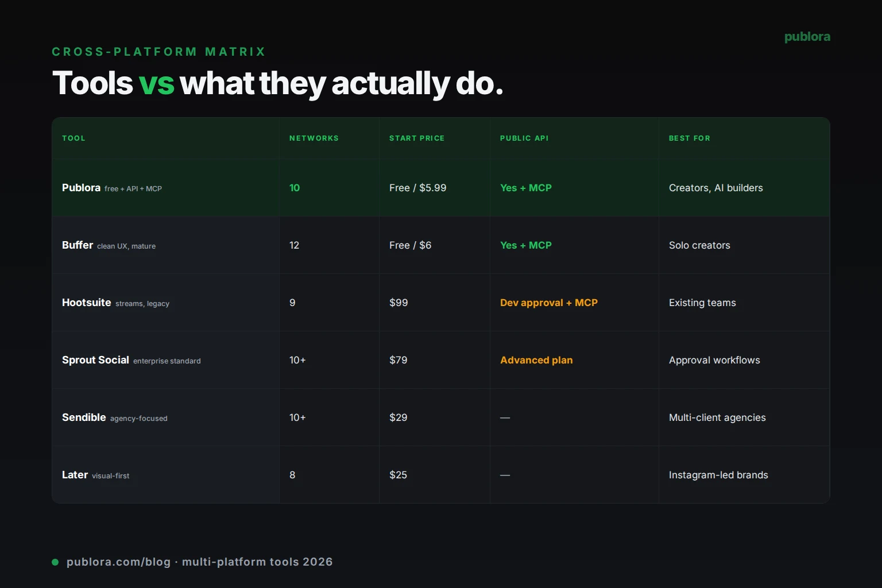Select the green "10" networks value for Publora
The image size is (882, 588).
pos(295,188)
